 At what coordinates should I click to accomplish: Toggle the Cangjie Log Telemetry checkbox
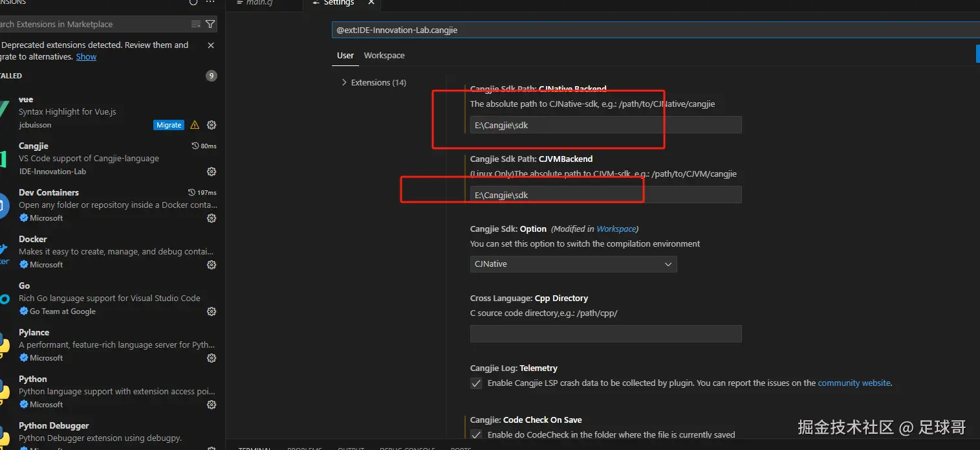476,383
